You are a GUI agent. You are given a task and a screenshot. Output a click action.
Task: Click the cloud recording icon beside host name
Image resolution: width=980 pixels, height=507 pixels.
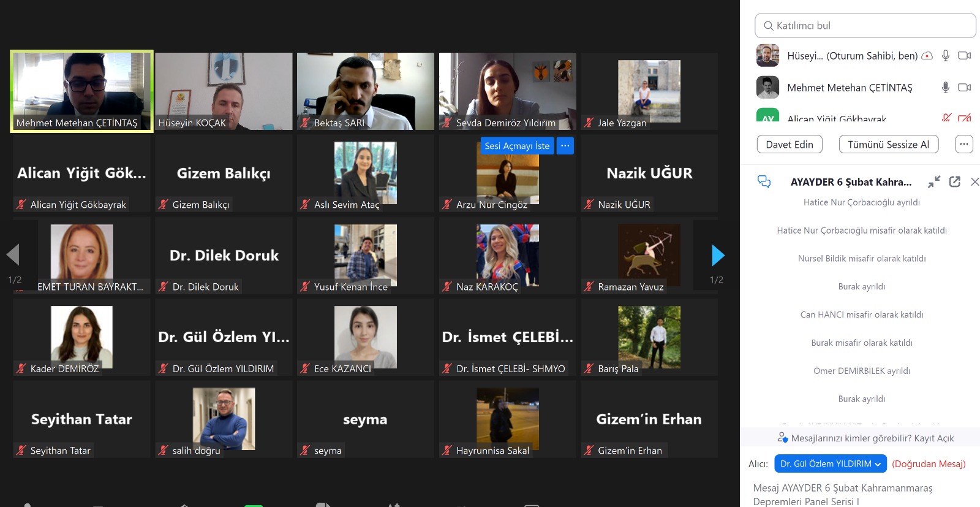927,56
